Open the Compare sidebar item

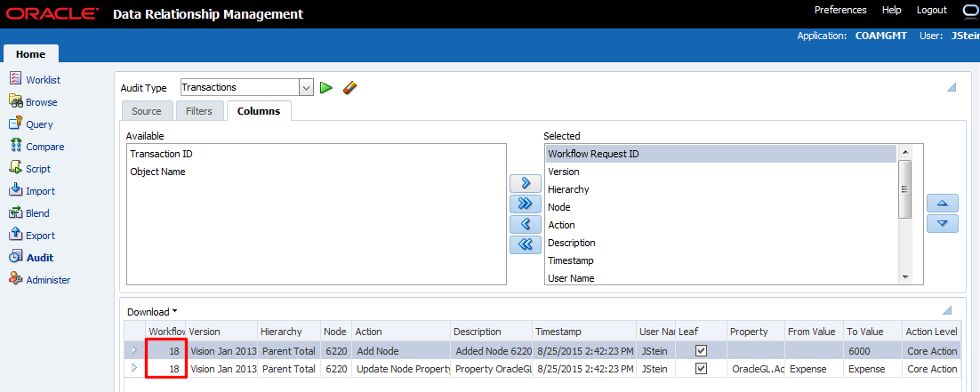point(36,147)
